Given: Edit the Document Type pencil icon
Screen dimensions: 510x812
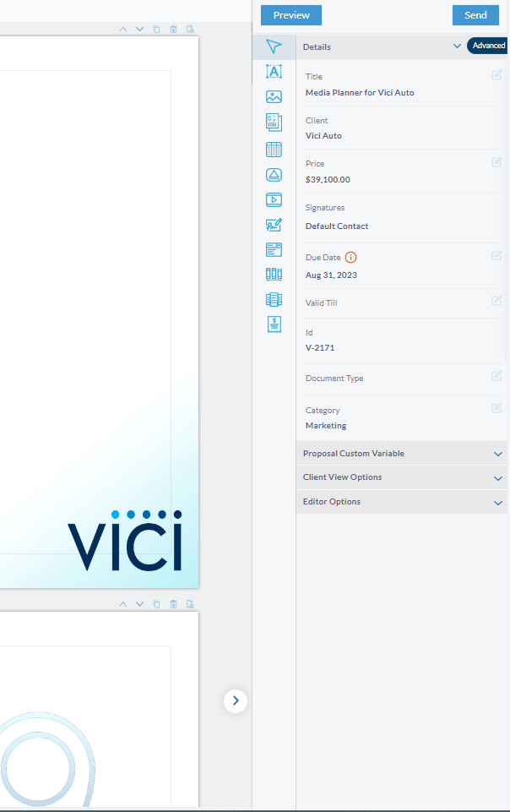Looking at the screenshot, I should pos(496,376).
